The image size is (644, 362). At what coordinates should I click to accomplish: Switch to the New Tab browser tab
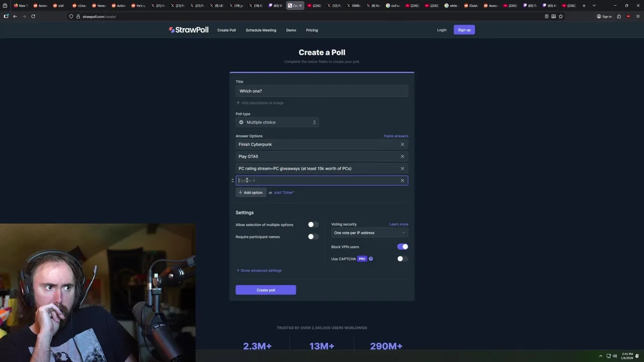[20, 6]
